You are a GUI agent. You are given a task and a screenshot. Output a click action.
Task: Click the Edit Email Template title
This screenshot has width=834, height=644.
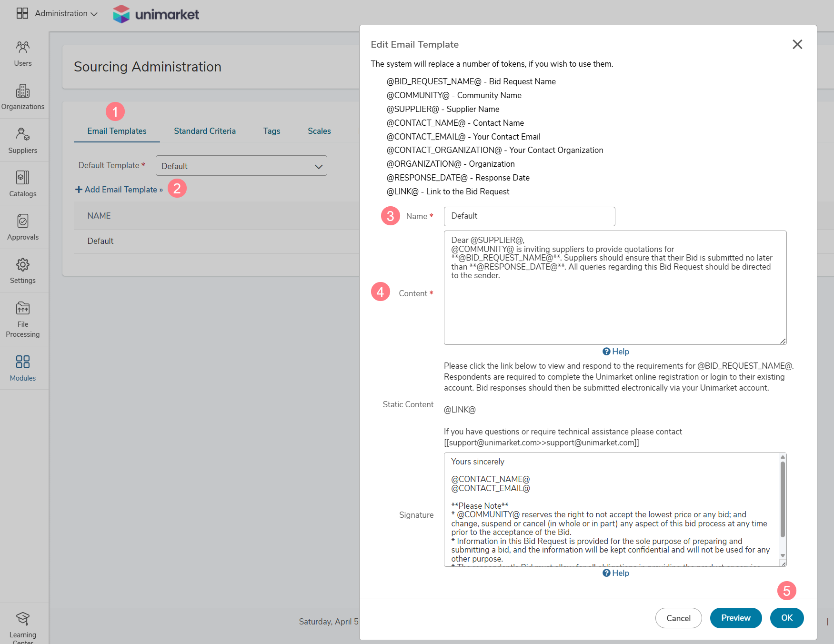tap(414, 44)
